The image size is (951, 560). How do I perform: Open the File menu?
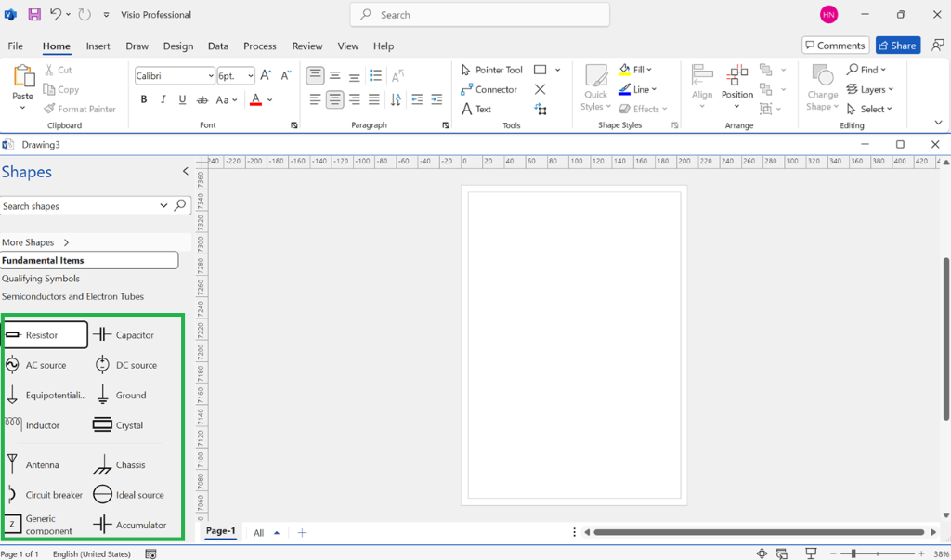click(x=15, y=46)
